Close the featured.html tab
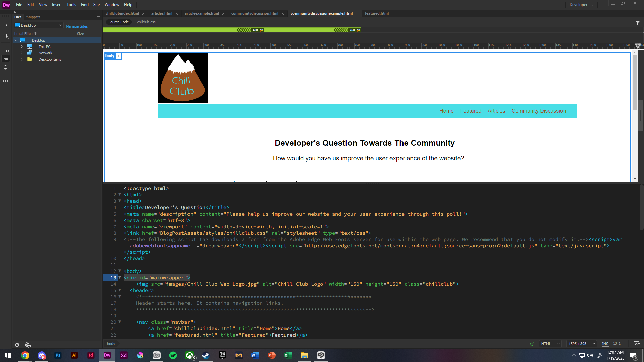Screen dimensions: 644x362 pos(393,14)
